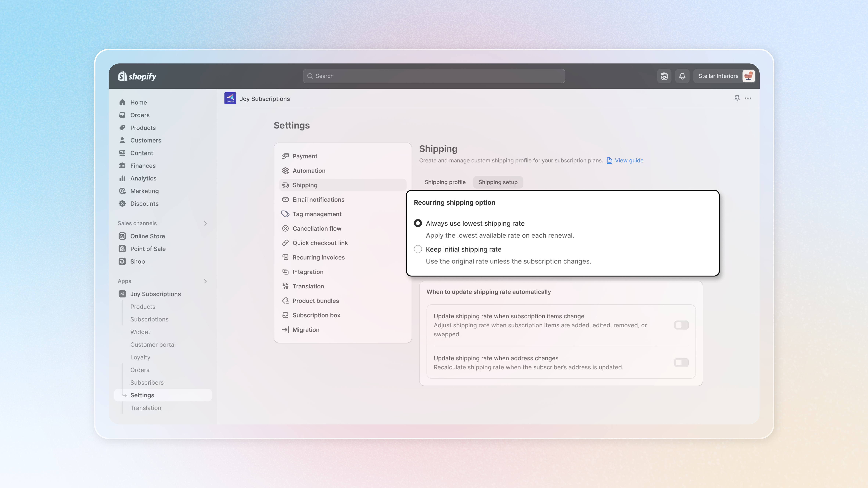The height and width of the screenshot is (488, 868).
Task: Toggle update shipping rate when address changes
Action: click(681, 362)
